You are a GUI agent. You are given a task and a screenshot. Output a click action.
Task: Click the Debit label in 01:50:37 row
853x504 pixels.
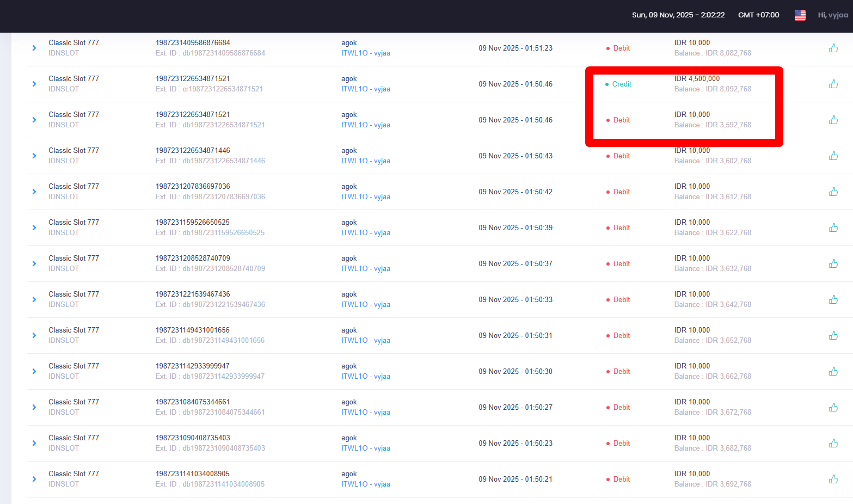621,263
